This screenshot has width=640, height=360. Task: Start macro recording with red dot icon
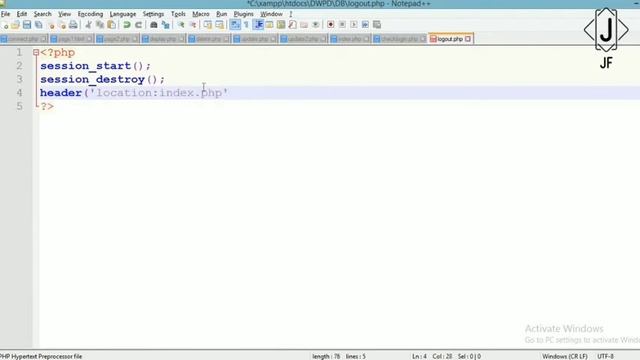click(331, 25)
